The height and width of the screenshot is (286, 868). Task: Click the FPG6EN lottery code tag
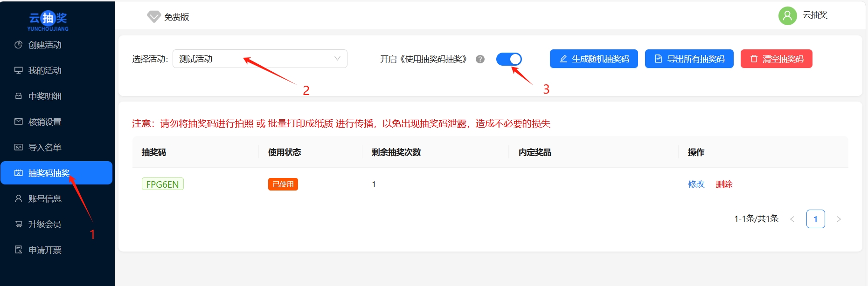[162, 184]
